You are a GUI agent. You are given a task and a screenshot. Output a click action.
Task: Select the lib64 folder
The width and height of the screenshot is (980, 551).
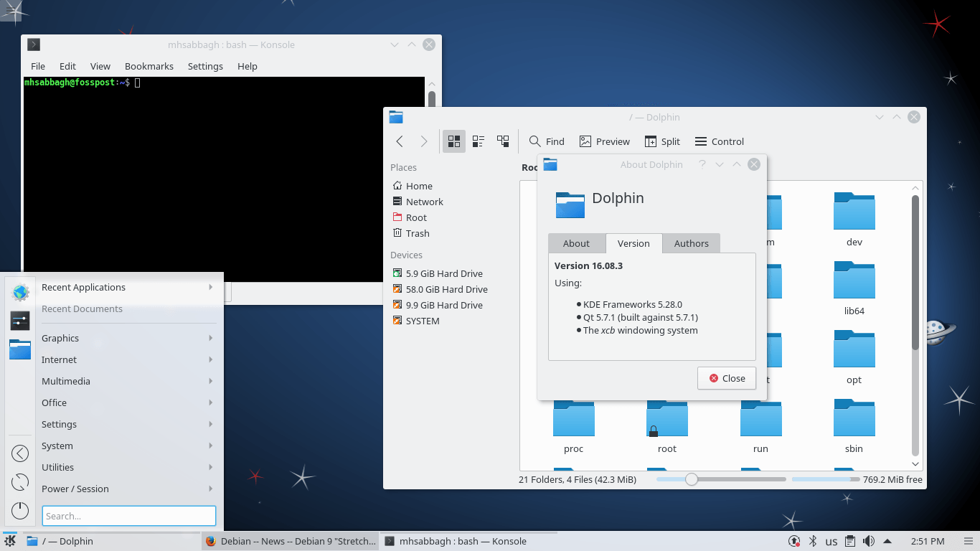point(854,288)
